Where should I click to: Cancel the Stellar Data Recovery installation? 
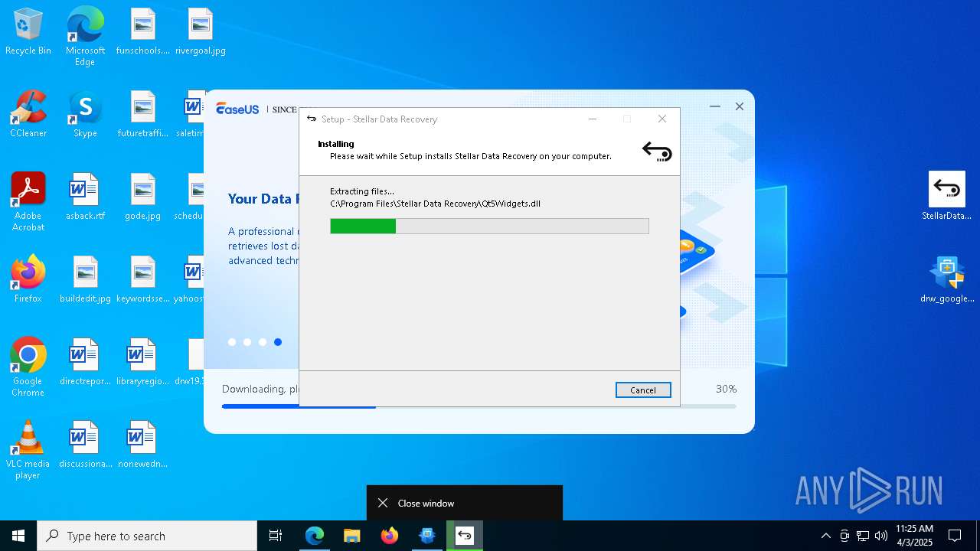(643, 390)
